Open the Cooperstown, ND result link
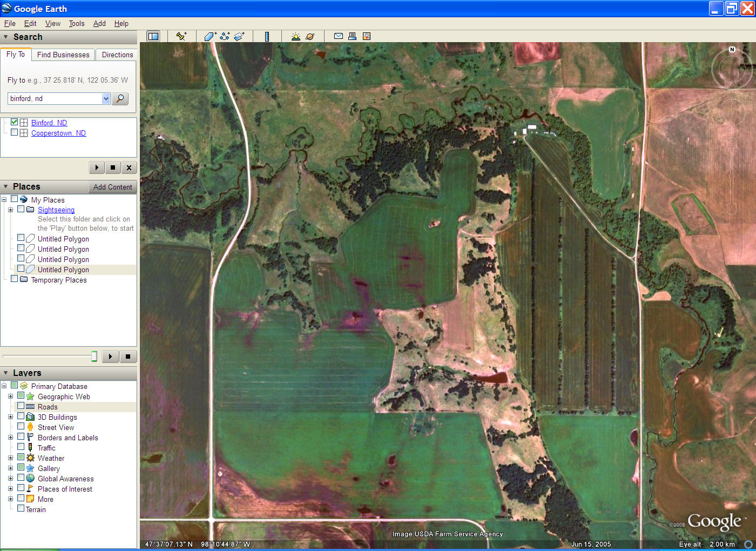Image resolution: width=756 pixels, height=551 pixels. click(58, 133)
